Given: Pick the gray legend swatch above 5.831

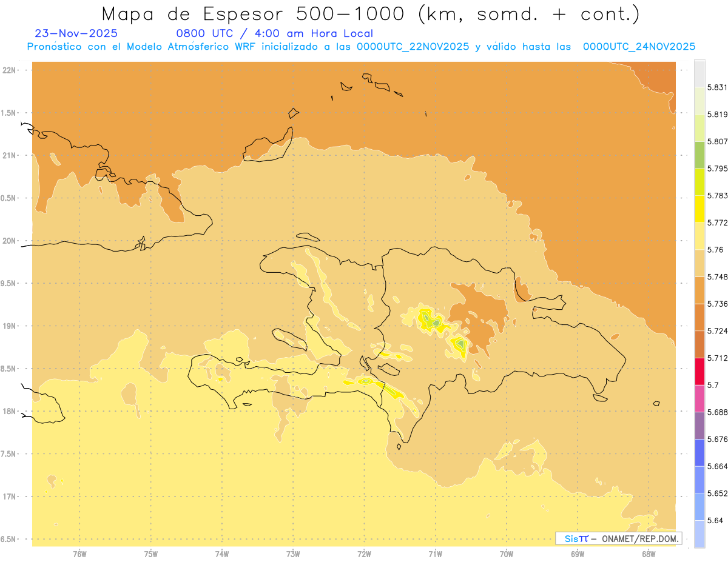Looking at the screenshot, I should (699, 73).
